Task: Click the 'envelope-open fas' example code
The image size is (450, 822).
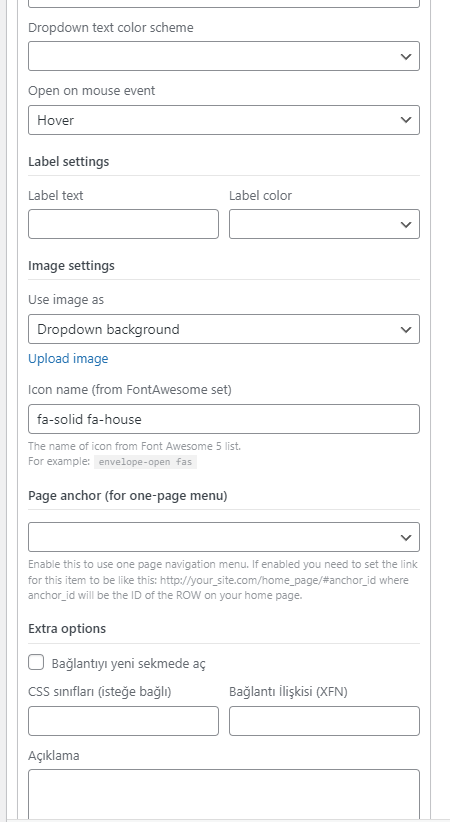Action: click(145, 462)
